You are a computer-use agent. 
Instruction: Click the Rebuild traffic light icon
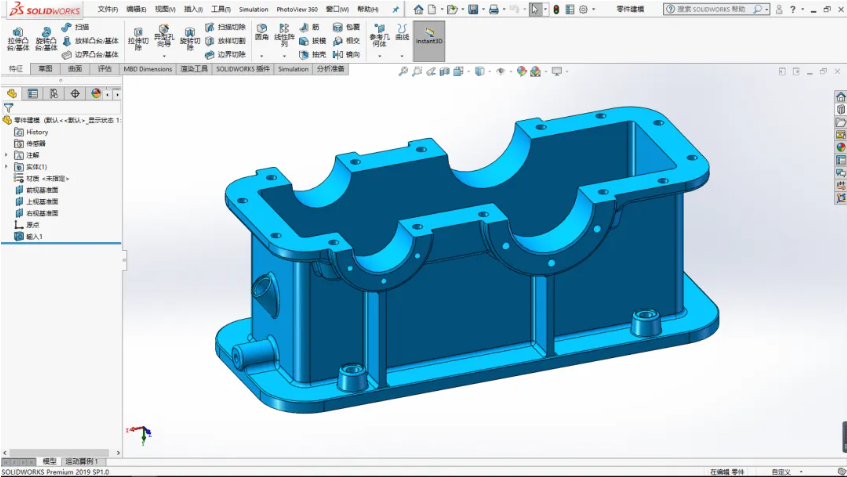556,9
